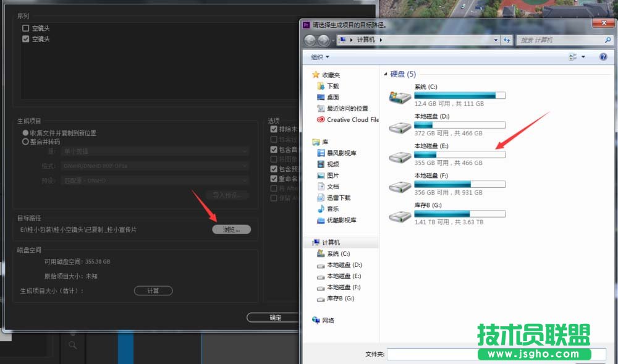This screenshot has width=618, height=364.
Task: Click the back navigation arrow in the dialog
Action: point(310,40)
